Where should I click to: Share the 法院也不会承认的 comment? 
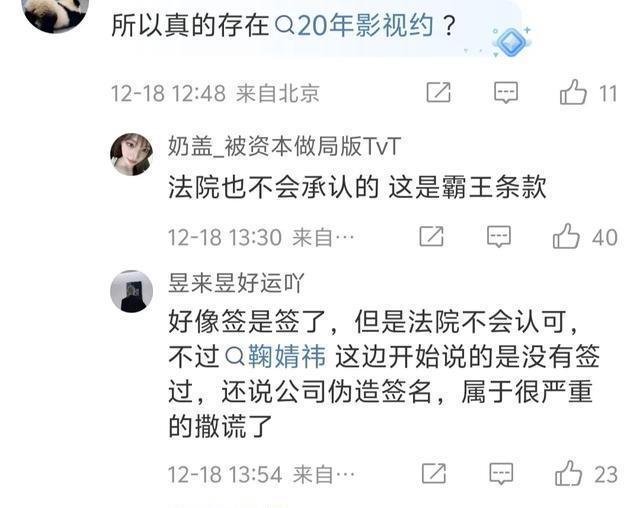[431, 236]
